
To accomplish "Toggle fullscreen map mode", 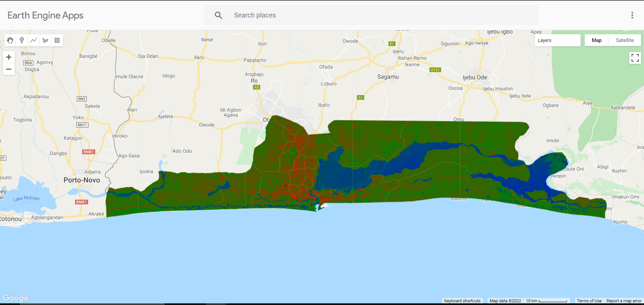I will tap(635, 58).
